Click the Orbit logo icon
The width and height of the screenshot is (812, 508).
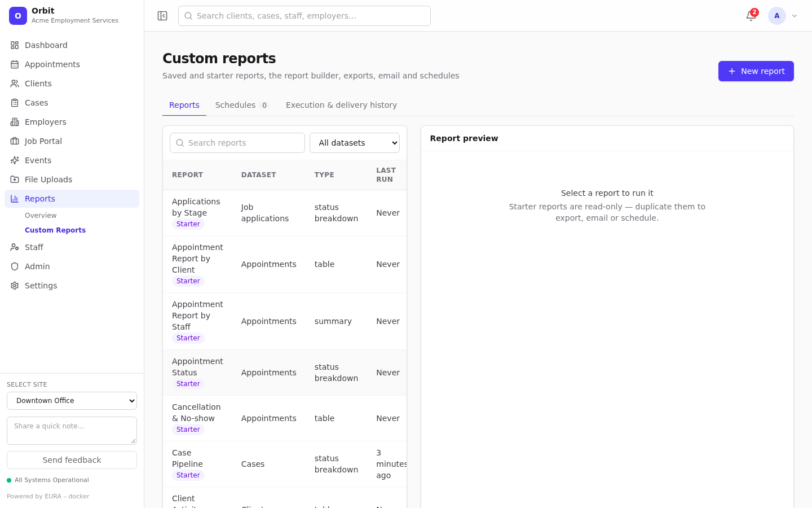18,16
